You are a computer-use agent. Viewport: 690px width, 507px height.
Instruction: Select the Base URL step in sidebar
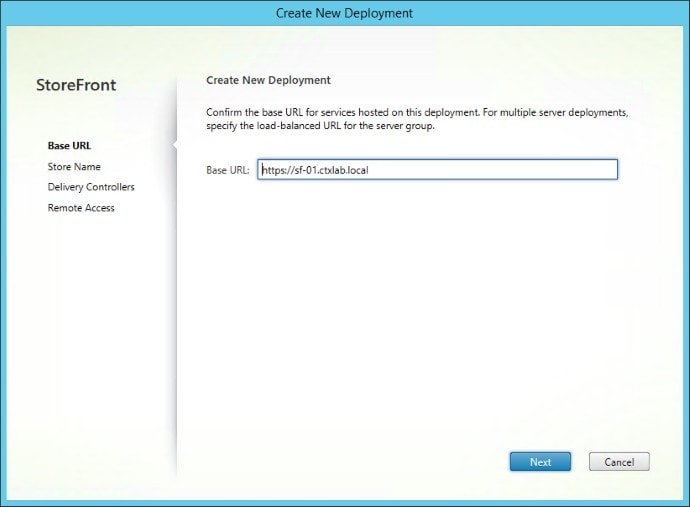click(69, 146)
